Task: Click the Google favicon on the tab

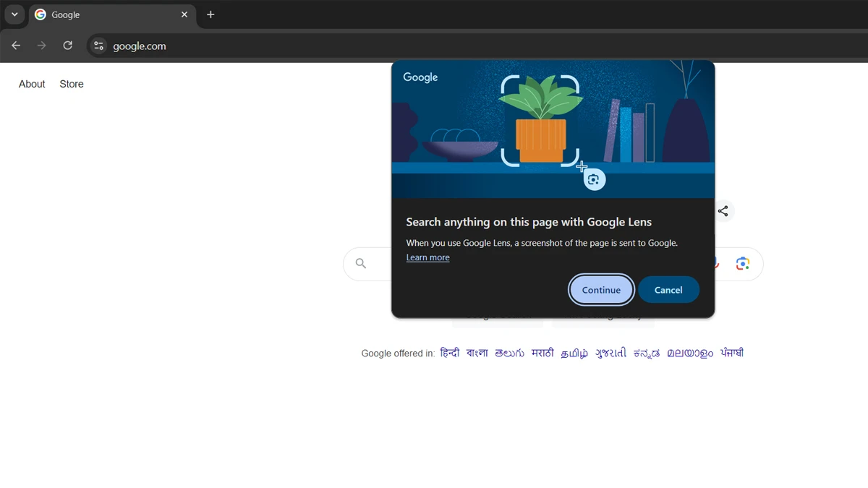Action: click(x=41, y=14)
